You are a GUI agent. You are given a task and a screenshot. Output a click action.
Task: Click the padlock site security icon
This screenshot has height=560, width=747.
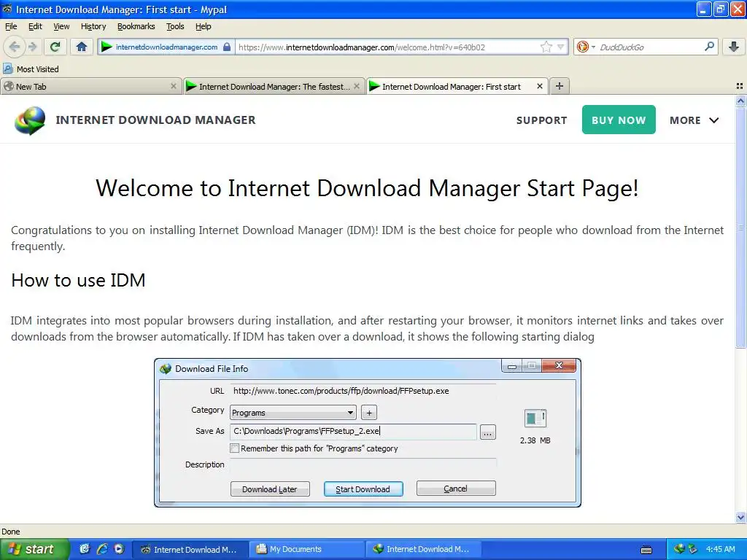[x=227, y=47]
